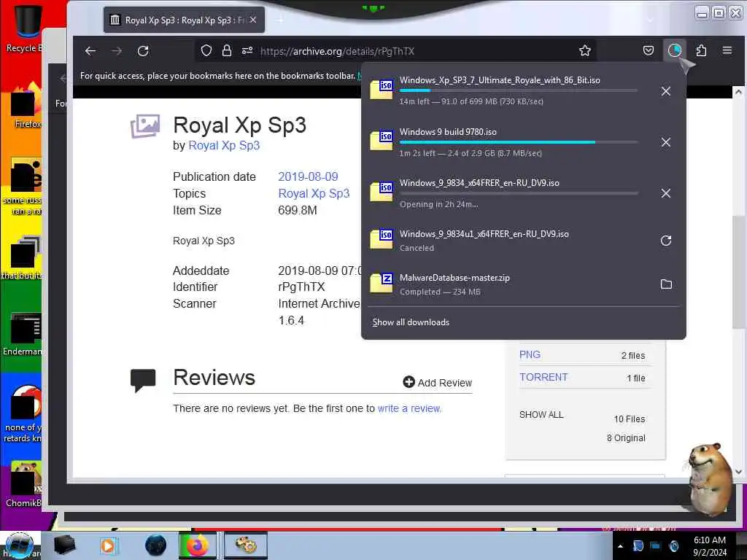The width and height of the screenshot is (747, 560).
Task: Open the ChomikB desktop icon
Action: [24, 483]
